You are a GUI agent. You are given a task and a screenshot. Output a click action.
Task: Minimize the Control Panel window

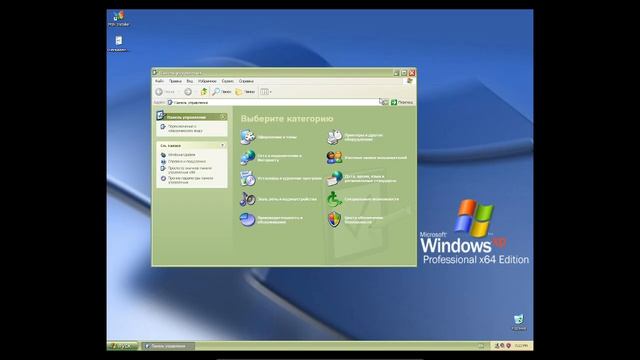tap(396, 73)
